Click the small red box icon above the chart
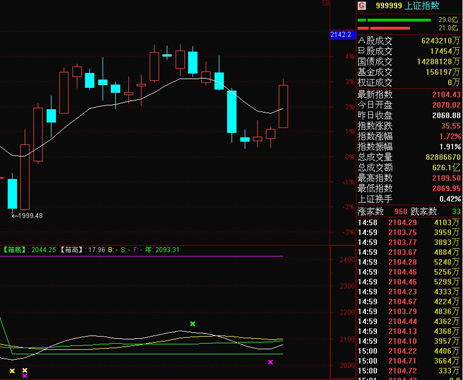The image size is (463, 380). (x=326, y=3)
